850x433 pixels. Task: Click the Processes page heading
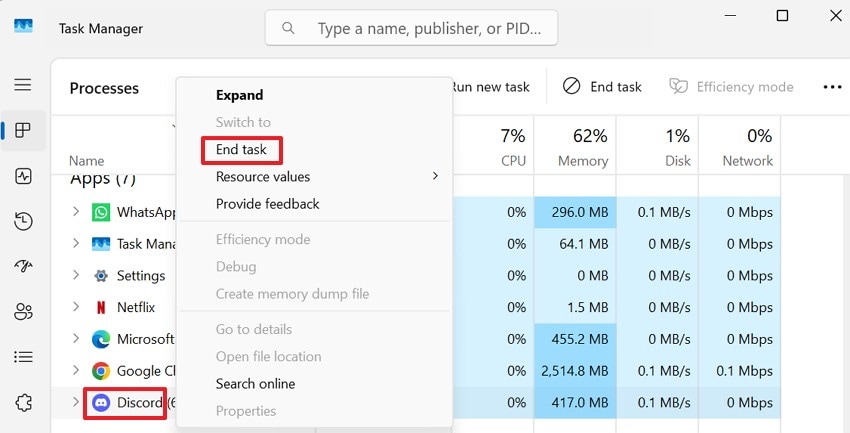point(104,88)
